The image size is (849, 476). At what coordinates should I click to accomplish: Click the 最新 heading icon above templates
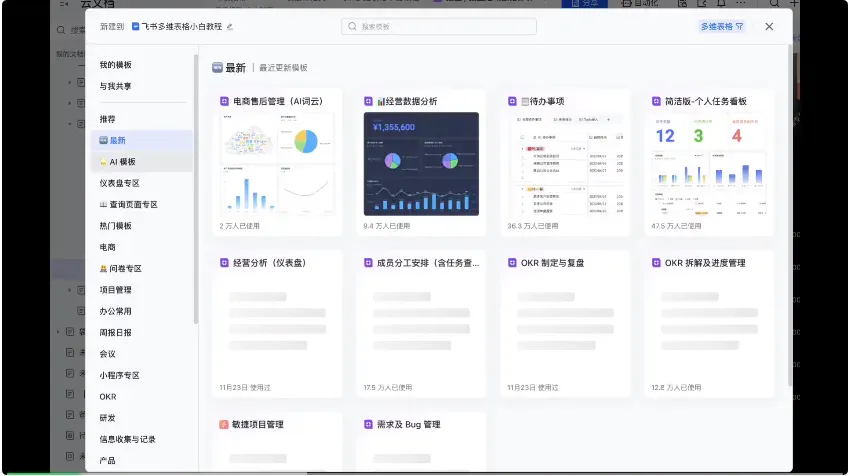pos(217,67)
